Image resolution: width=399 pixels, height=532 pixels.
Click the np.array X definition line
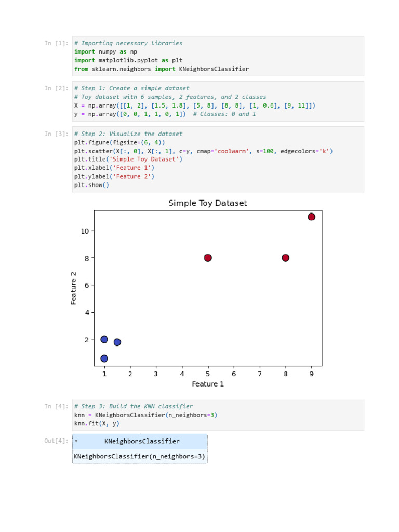pyautogui.click(x=195, y=105)
